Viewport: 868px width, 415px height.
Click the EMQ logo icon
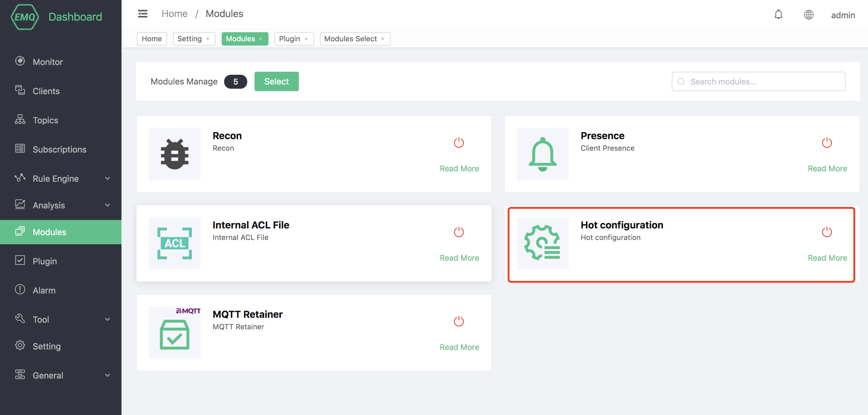25,16
